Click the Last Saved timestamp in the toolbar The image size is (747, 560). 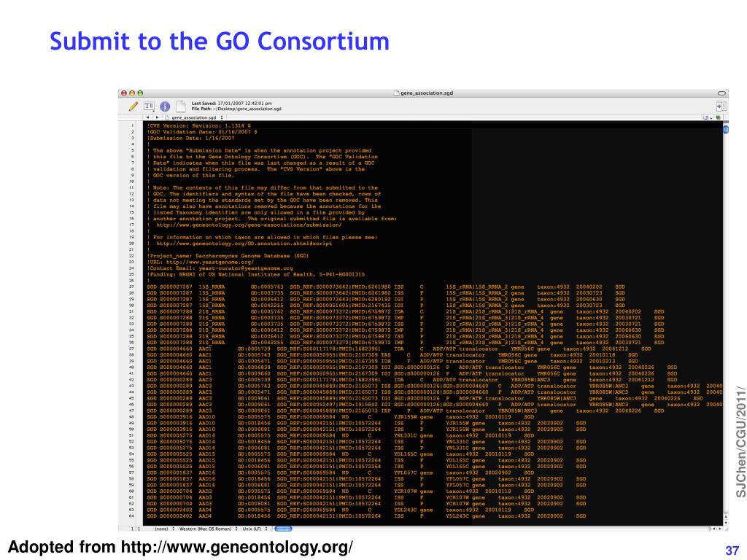231,103
